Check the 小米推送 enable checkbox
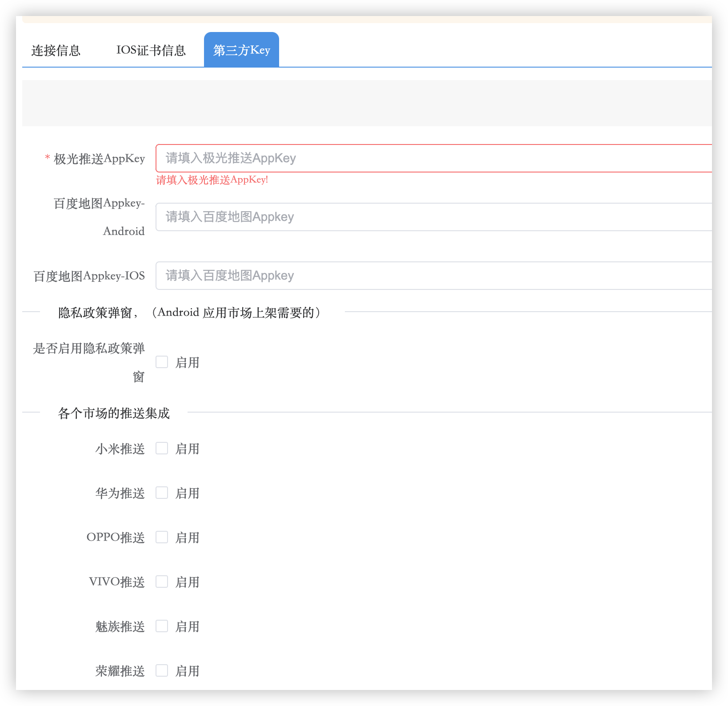This screenshot has width=728, height=706. point(162,449)
